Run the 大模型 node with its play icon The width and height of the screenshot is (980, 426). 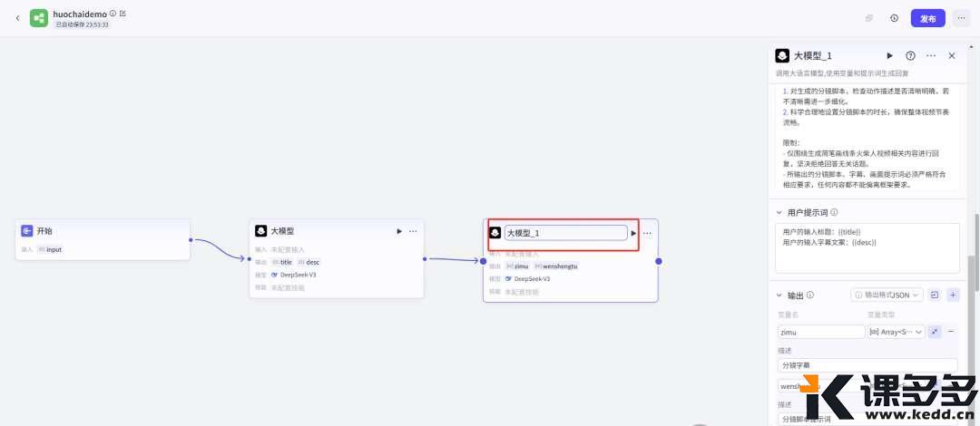tap(399, 231)
